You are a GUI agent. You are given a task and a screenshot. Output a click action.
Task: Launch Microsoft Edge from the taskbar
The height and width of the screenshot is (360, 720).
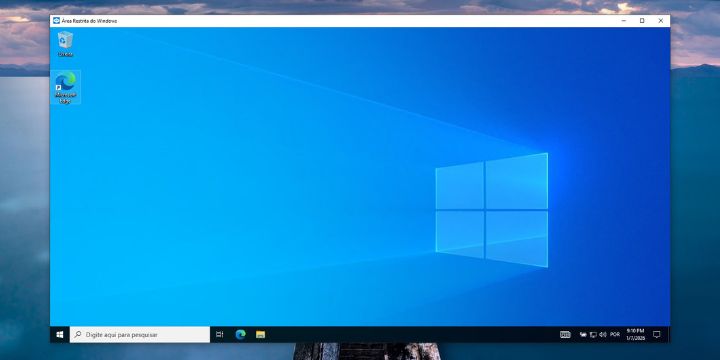point(241,335)
